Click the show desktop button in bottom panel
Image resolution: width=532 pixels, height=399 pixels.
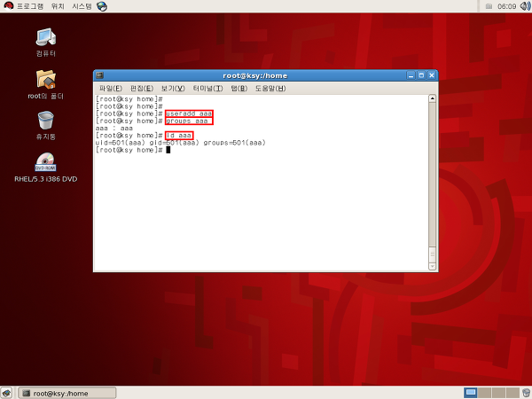point(6,393)
